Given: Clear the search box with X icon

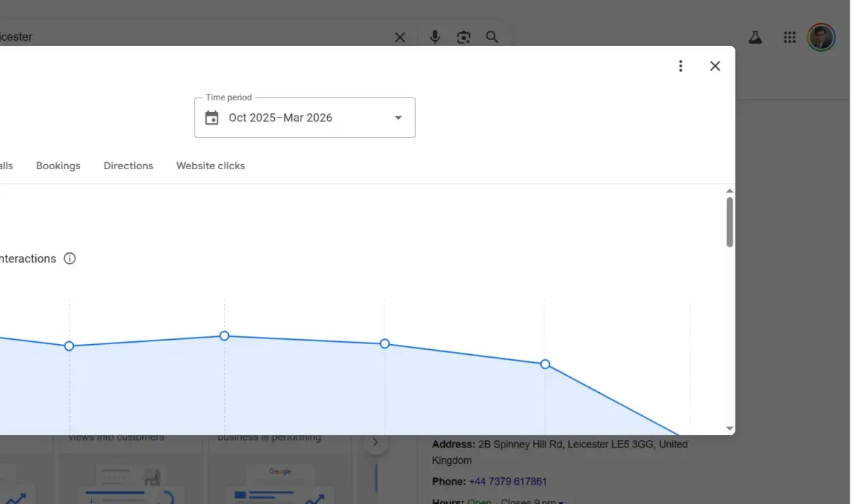Looking at the screenshot, I should click(400, 37).
